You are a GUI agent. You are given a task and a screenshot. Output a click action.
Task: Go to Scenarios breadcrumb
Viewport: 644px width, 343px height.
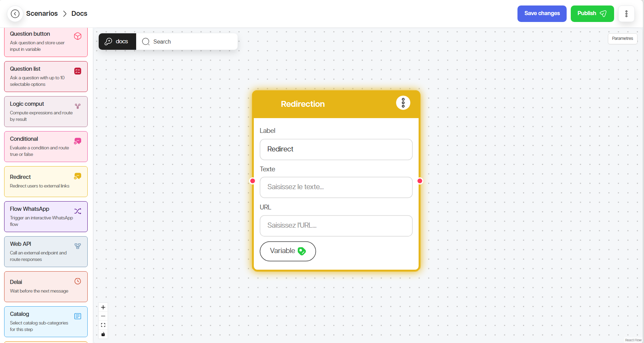pyautogui.click(x=42, y=13)
